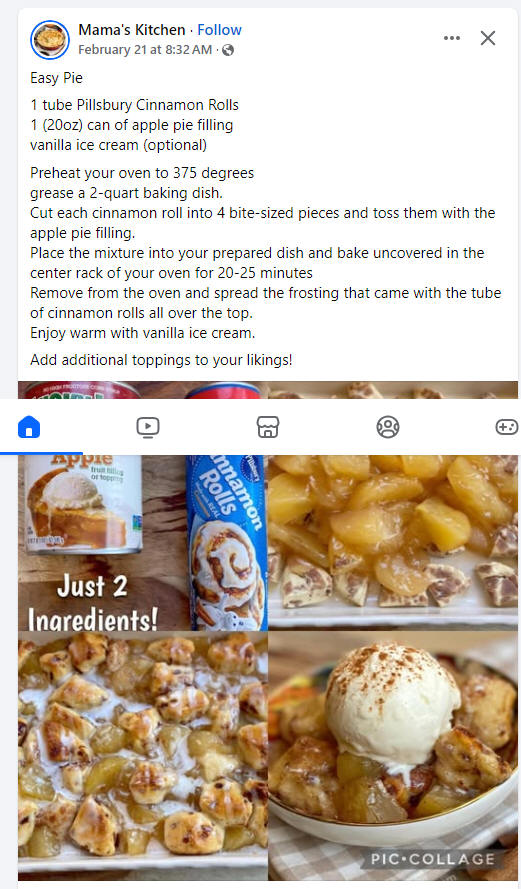
Task: View the apple filling and roll pieces photo
Action: coord(392,541)
